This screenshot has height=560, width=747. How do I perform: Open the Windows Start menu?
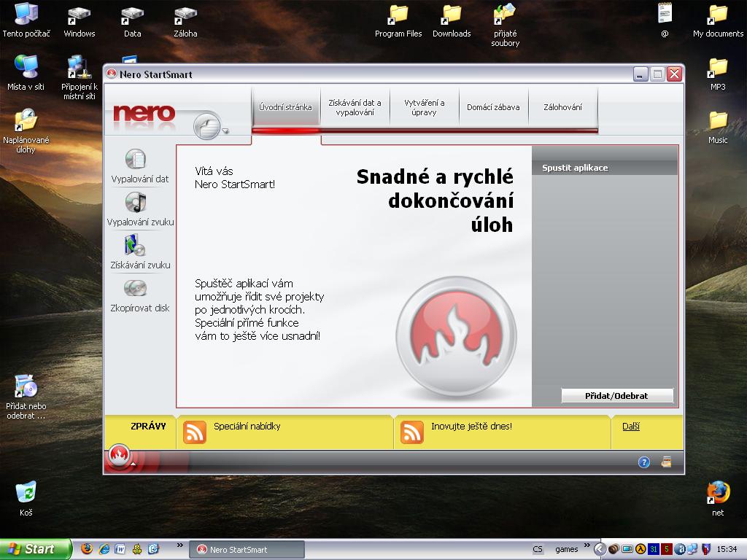(x=35, y=549)
